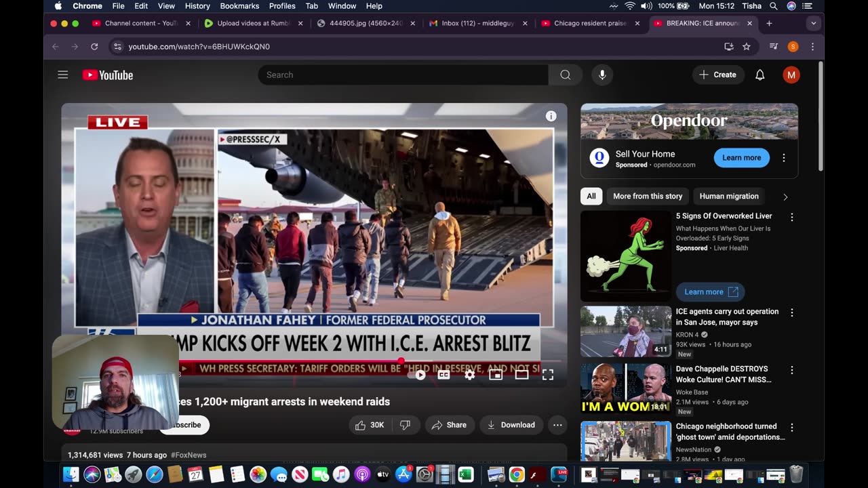Click Learn more on Opendoor ad

pyautogui.click(x=741, y=157)
